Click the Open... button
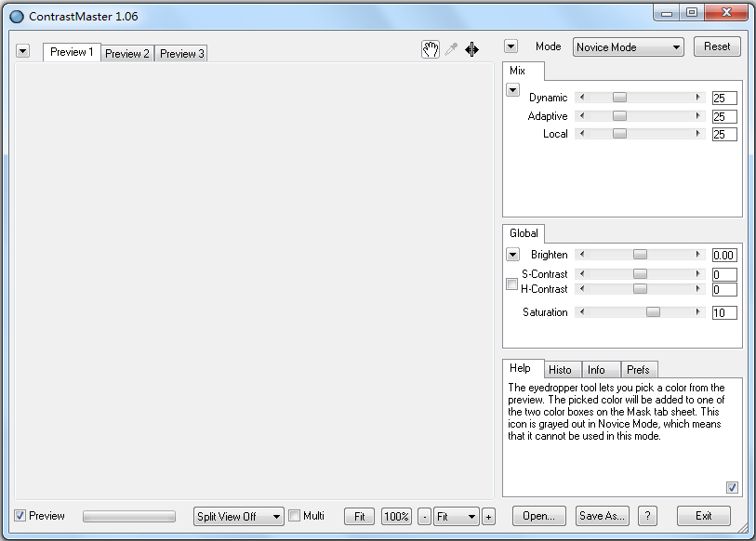This screenshot has height=541, width=756. coord(538,516)
